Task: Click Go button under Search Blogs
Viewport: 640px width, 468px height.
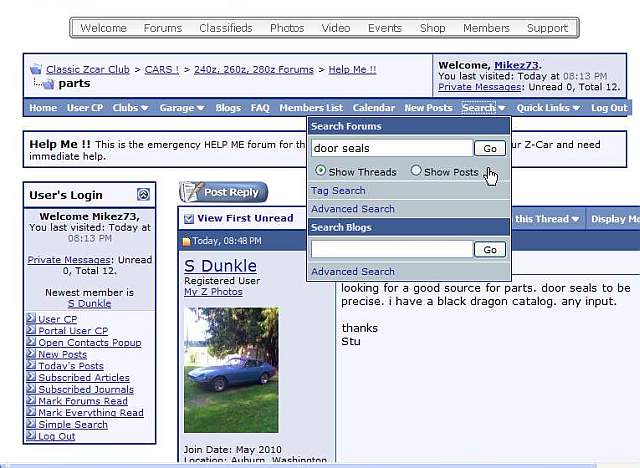Action: 490,249
